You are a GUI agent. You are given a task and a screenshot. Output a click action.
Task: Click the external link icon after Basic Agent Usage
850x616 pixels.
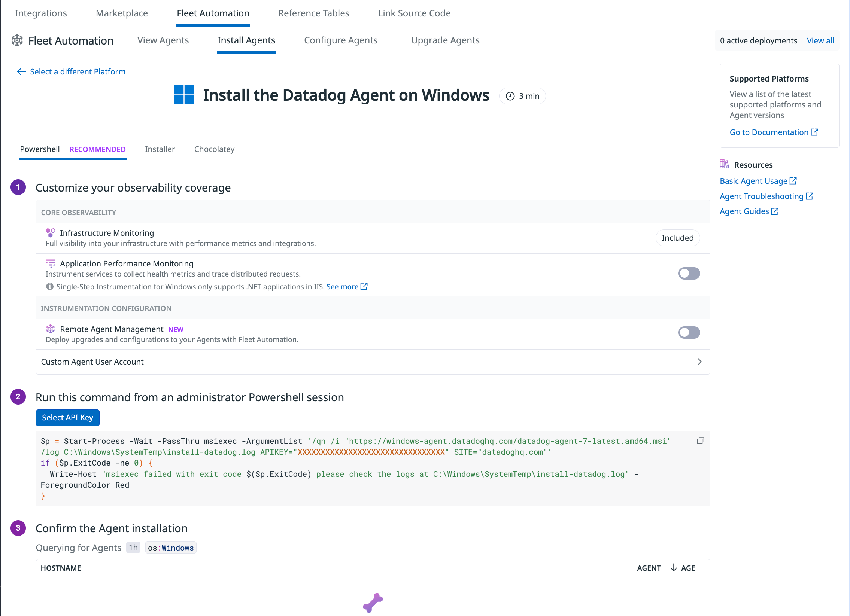click(793, 181)
